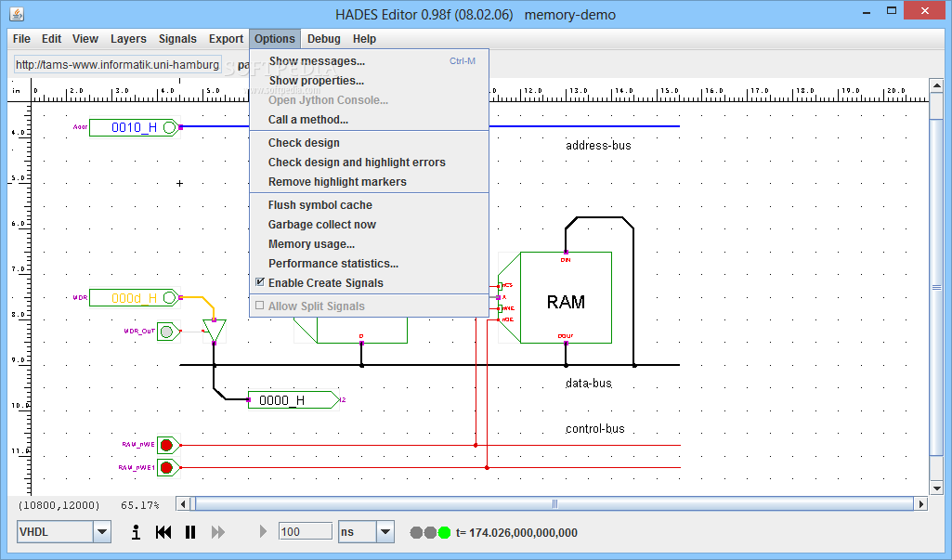Toggle the RAM_nWE1 red input switch
This screenshot has width=952, height=560.
tap(167, 468)
